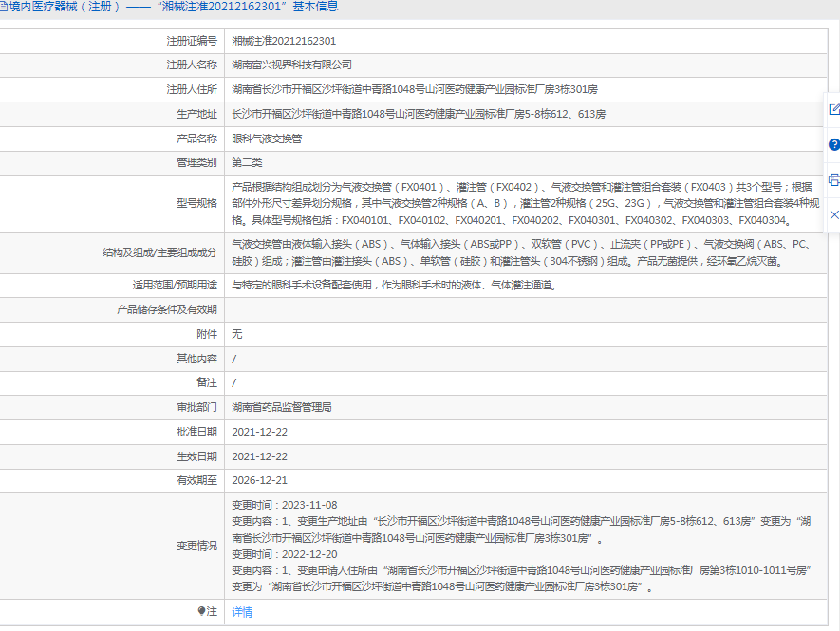Click the registrant name 湖南富兴视界科技有限公司

click(292, 65)
